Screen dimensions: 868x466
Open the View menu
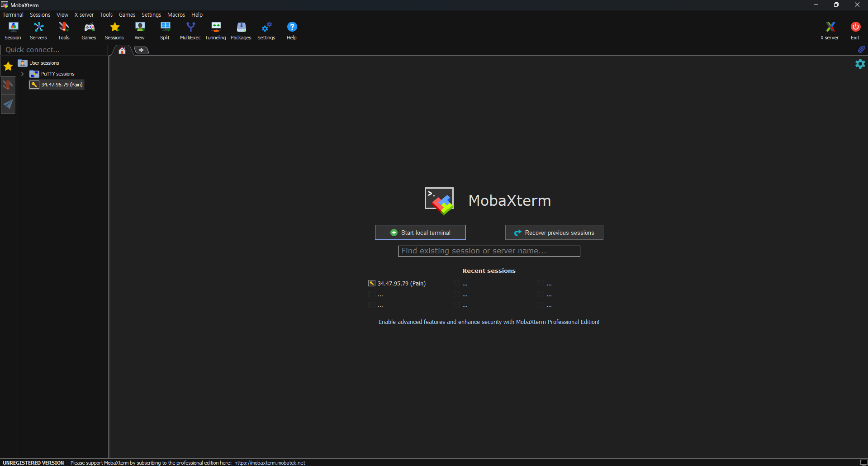tap(62, 15)
